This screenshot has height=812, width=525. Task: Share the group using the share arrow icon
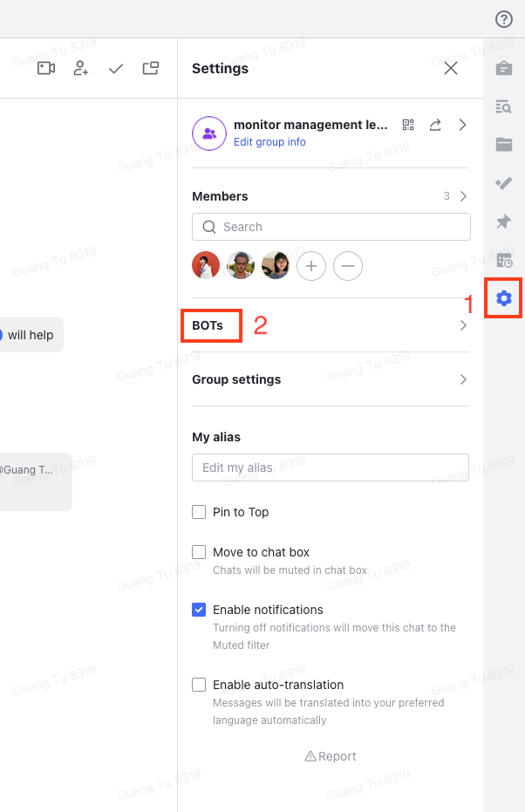pyautogui.click(x=435, y=125)
